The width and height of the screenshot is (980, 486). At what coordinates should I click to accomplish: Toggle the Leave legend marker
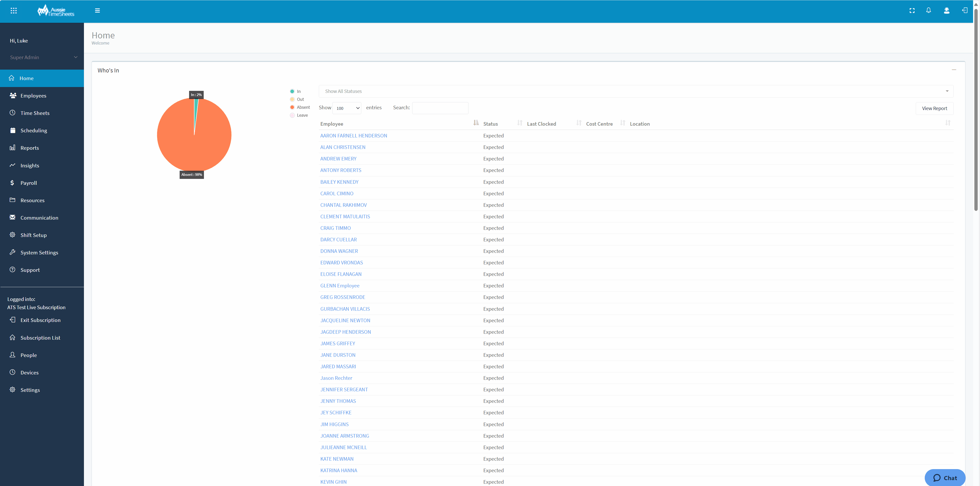click(292, 115)
